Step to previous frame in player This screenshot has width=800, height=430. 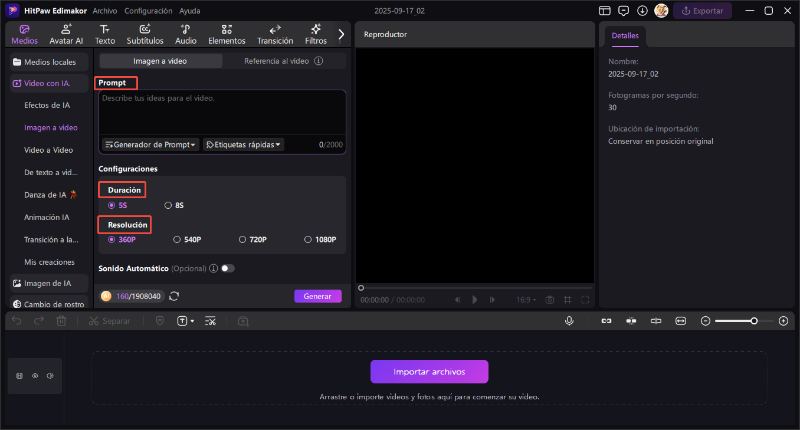(x=457, y=300)
